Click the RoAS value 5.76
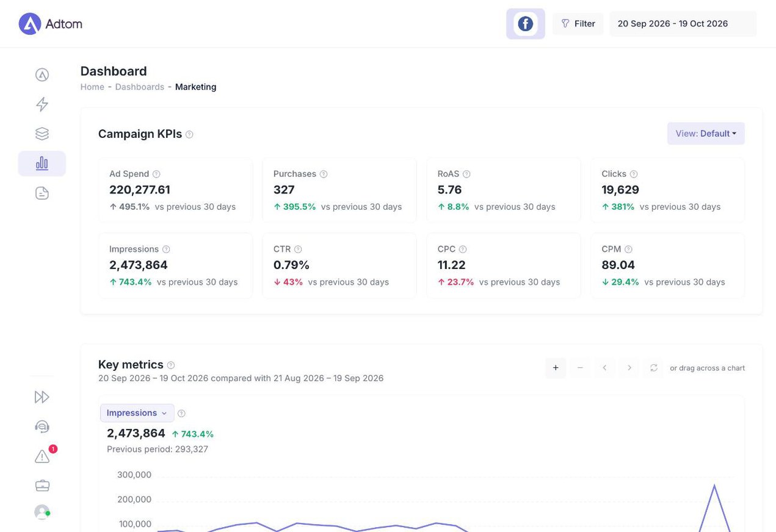 449,190
